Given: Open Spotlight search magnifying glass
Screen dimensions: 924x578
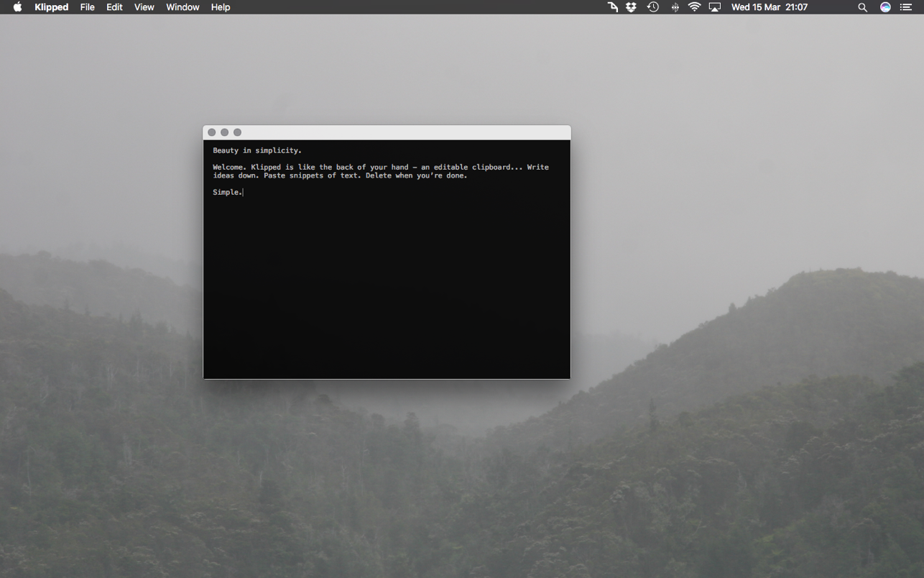Looking at the screenshot, I should pyautogui.click(x=862, y=7).
